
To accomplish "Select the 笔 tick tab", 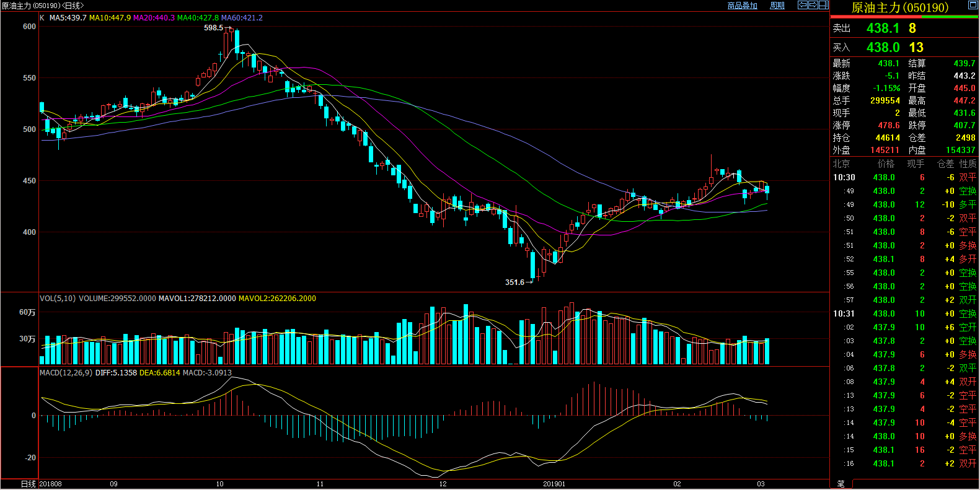I will [x=841, y=484].
